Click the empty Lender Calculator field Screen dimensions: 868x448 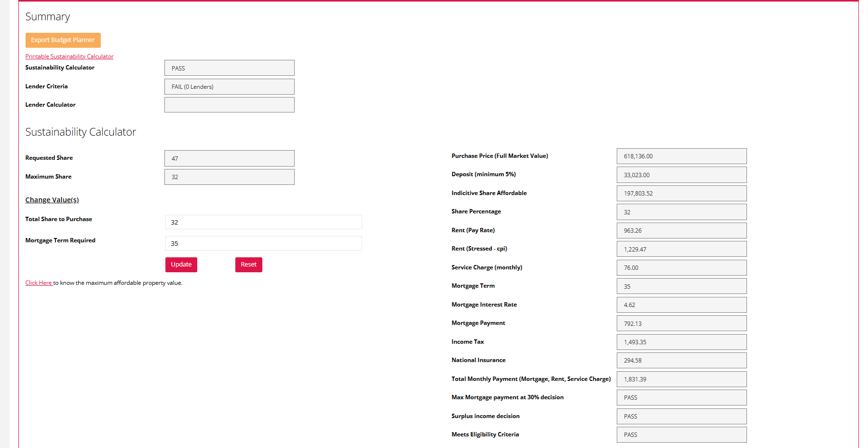(229, 105)
